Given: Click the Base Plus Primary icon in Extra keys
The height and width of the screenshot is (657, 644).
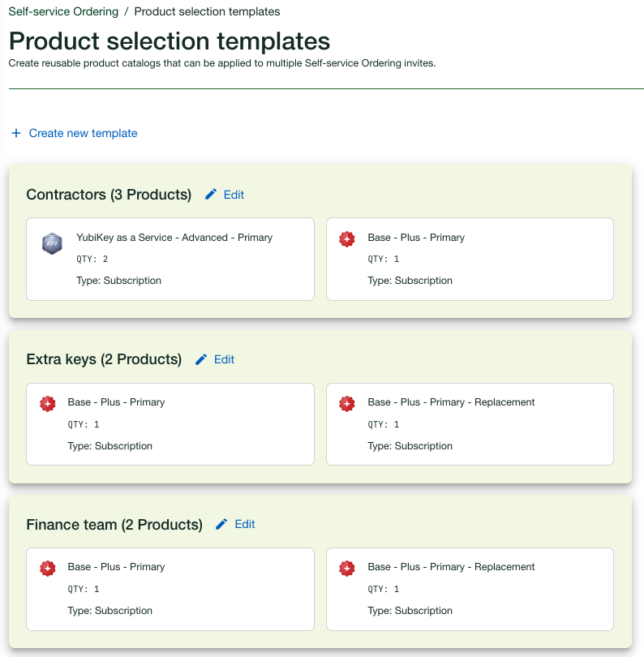Looking at the screenshot, I should coord(48,404).
